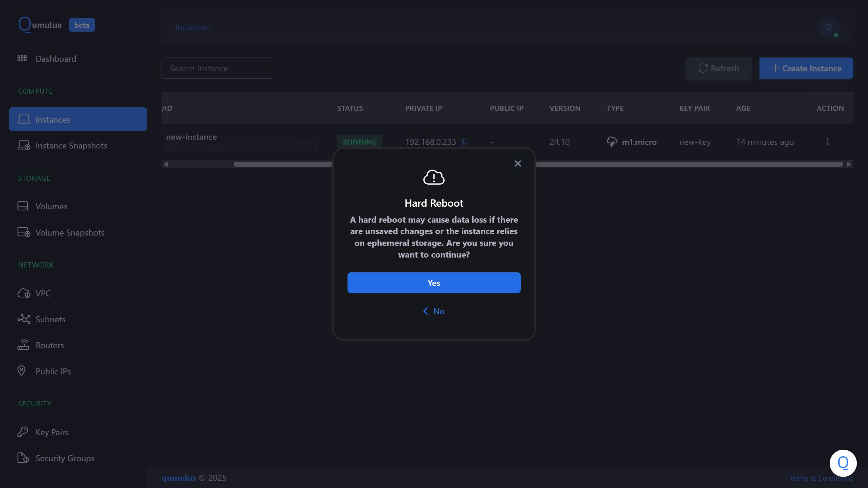This screenshot has height=488, width=868.
Task: Click the VPC cloud icon
Action: pyautogui.click(x=24, y=293)
